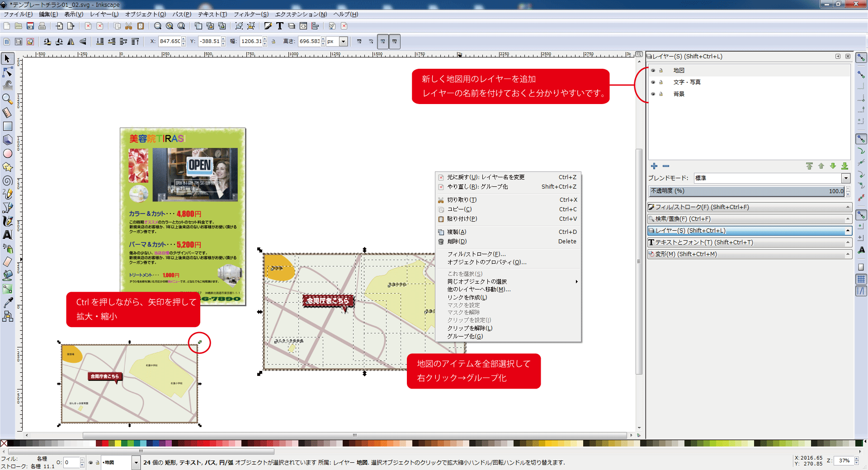868x470 pixels.
Task: Open the レイヤー(L) menu
Action: point(104,14)
